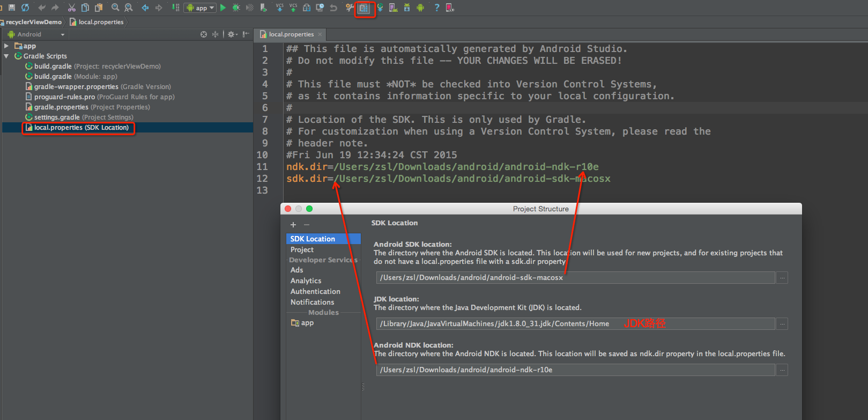Click the Undo arrow icon

pos(42,8)
